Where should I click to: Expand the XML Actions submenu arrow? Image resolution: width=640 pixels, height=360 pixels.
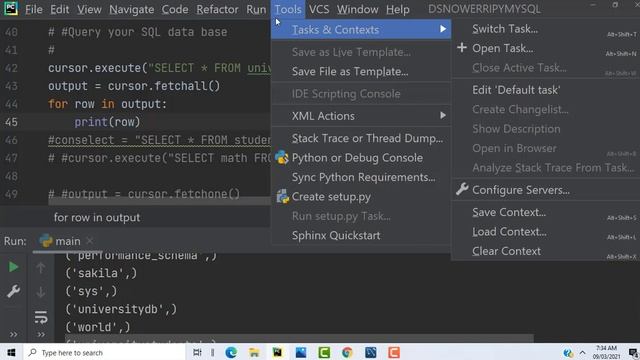(x=443, y=116)
